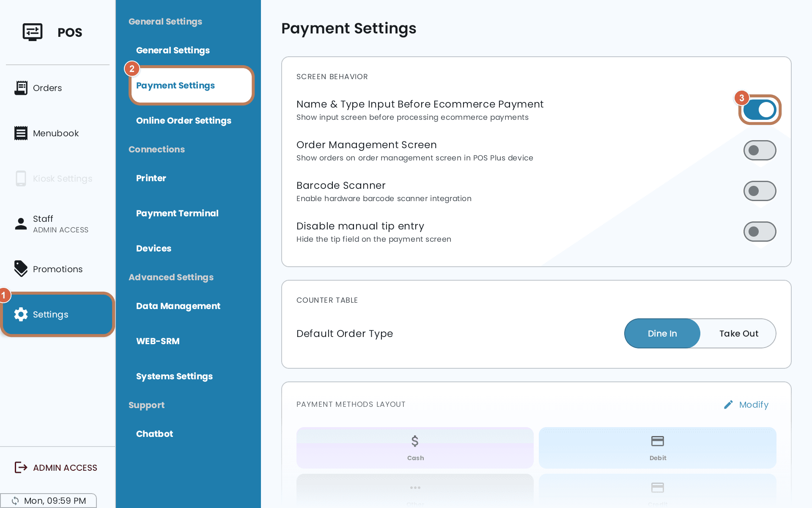Select the Debit payment method tile
812x508 pixels.
tap(658, 448)
